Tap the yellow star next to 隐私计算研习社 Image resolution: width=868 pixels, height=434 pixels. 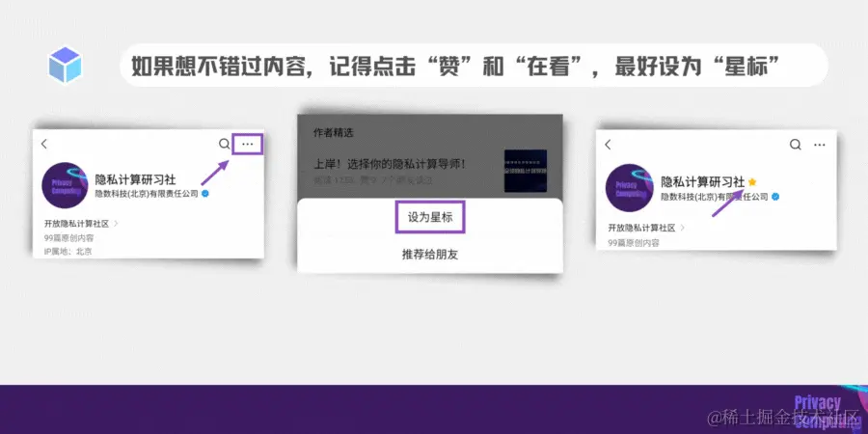(752, 181)
